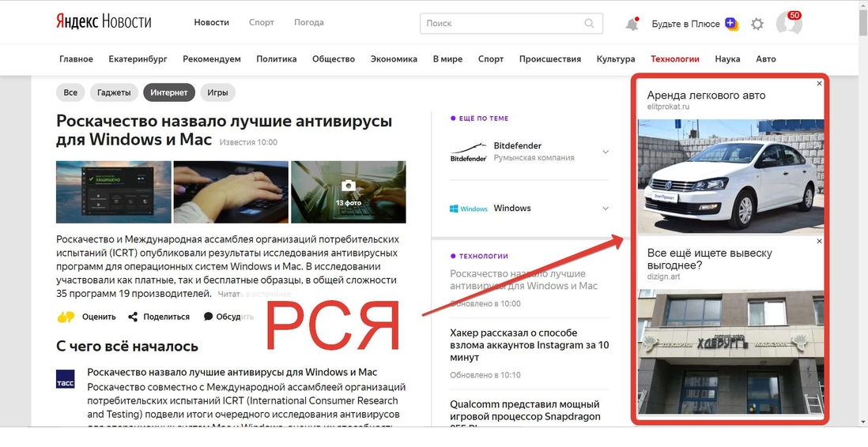Select the Игры filter chip
The width and height of the screenshot is (868, 447).
pos(217,92)
